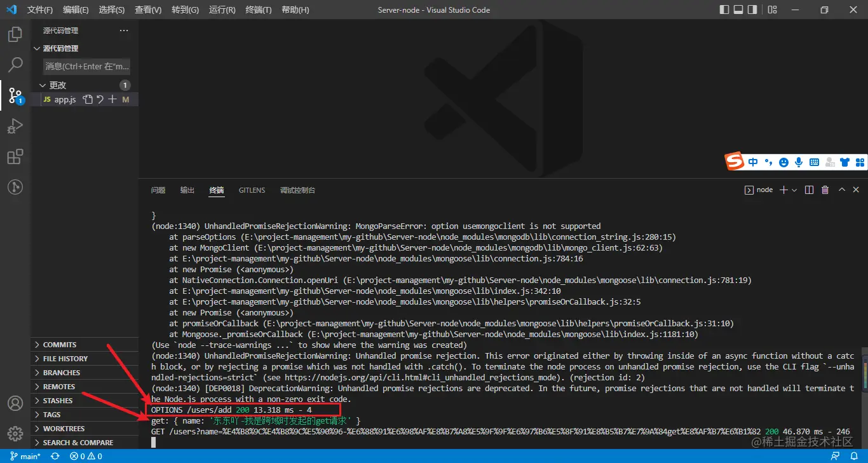The height and width of the screenshot is (463, 868).
Task: Expand the REMOTES section
Action: click(85, 387)
